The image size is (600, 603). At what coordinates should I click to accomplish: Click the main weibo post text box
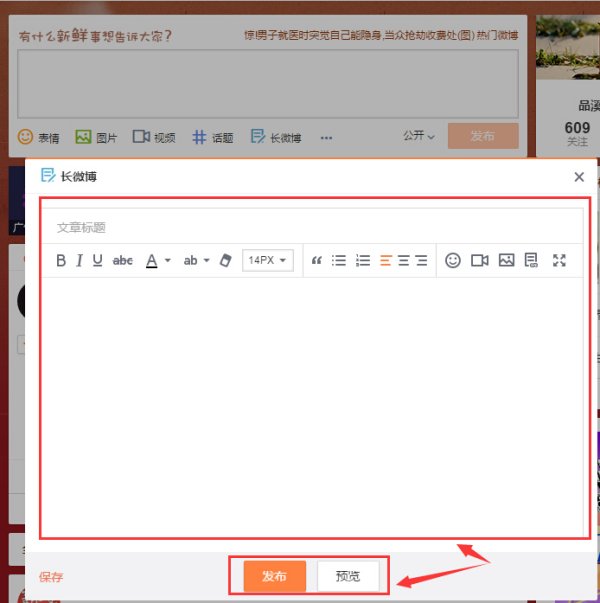coord(268,83)
